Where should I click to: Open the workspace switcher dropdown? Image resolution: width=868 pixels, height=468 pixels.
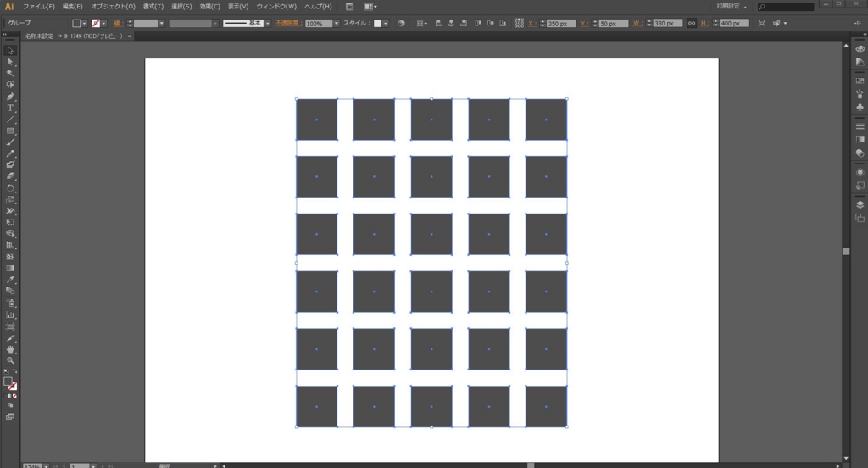(732, 7)
